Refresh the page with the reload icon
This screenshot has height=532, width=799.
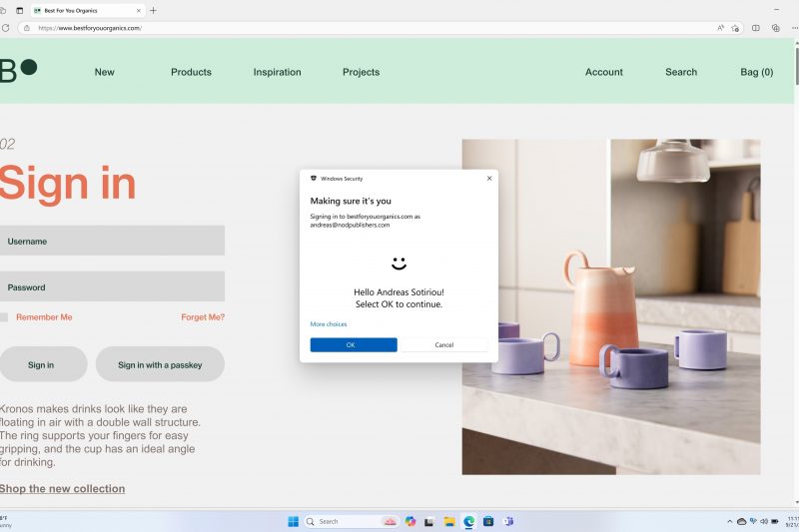click(x=6, y=28)
